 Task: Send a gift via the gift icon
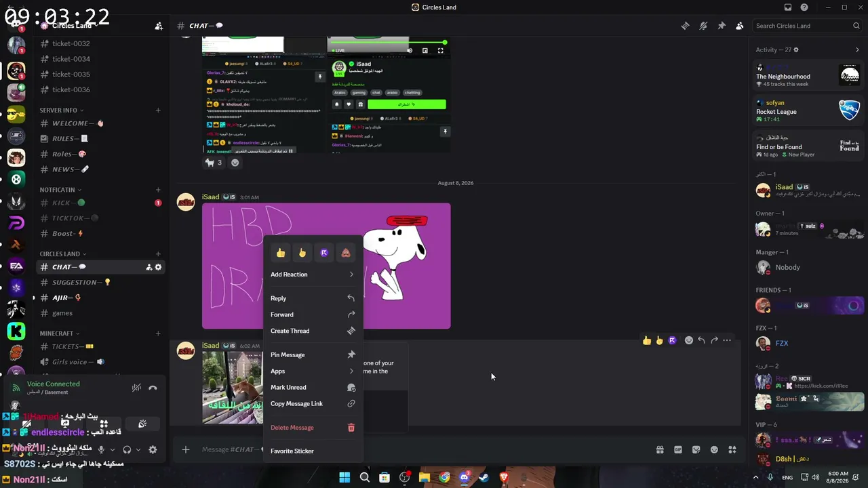pos(660,449)
